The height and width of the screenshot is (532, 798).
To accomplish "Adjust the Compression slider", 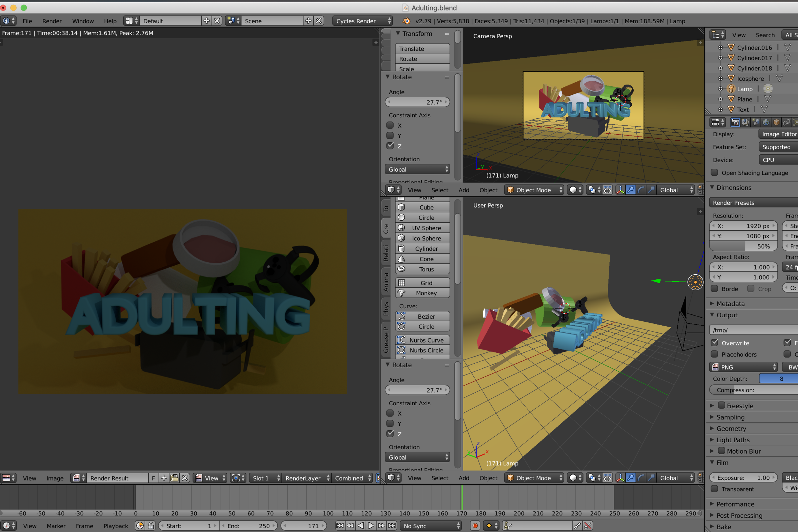I will [x=754, y=390].
